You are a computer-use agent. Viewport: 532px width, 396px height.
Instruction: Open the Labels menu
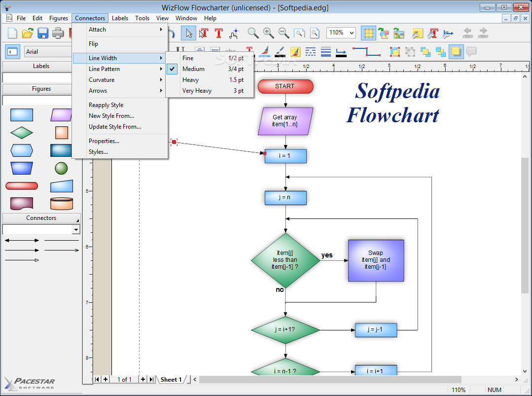click(x=120, y=18)
